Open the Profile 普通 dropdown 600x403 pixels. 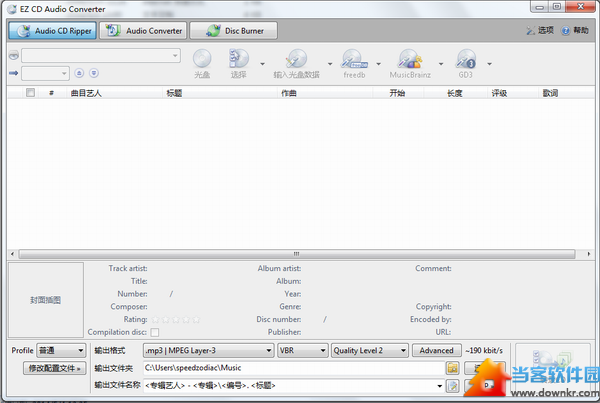(61, 350)
